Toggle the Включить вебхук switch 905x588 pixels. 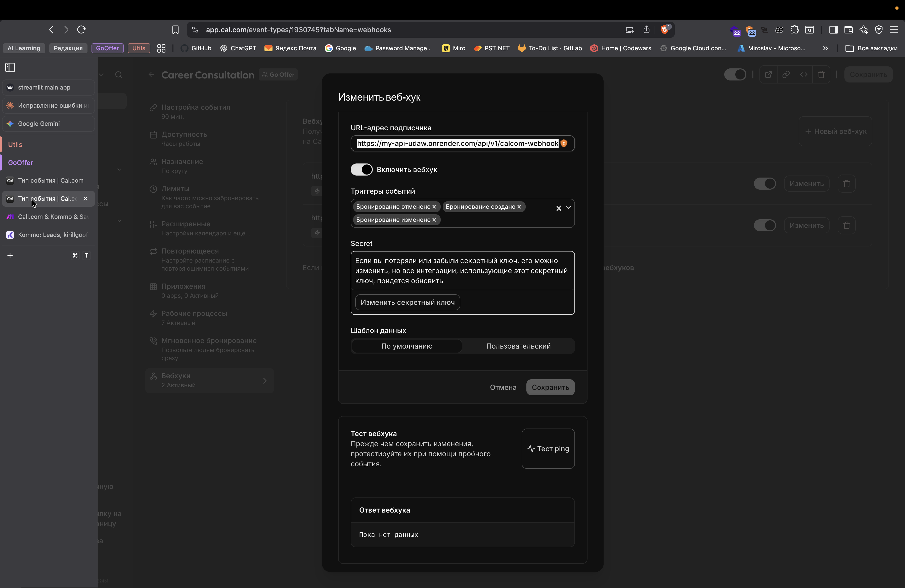361,170
